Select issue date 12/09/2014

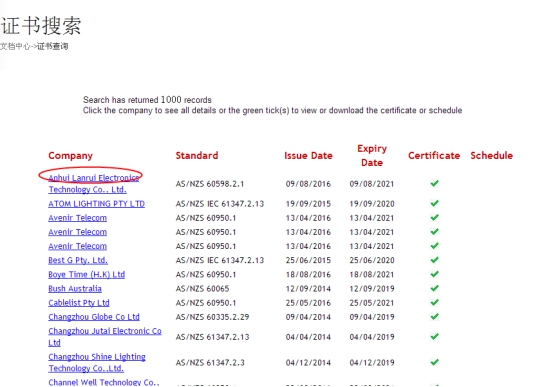coord(308,289)
